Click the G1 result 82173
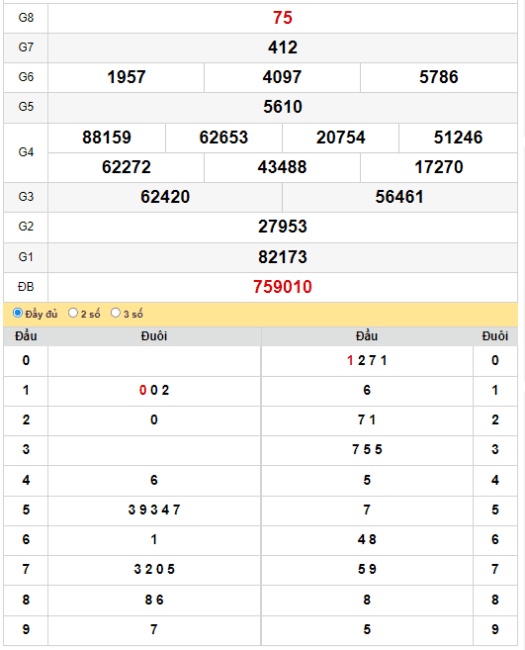Image resolution: width=525 pixels, height=650 pixels. pyautogui.click(x=282, y=257)
